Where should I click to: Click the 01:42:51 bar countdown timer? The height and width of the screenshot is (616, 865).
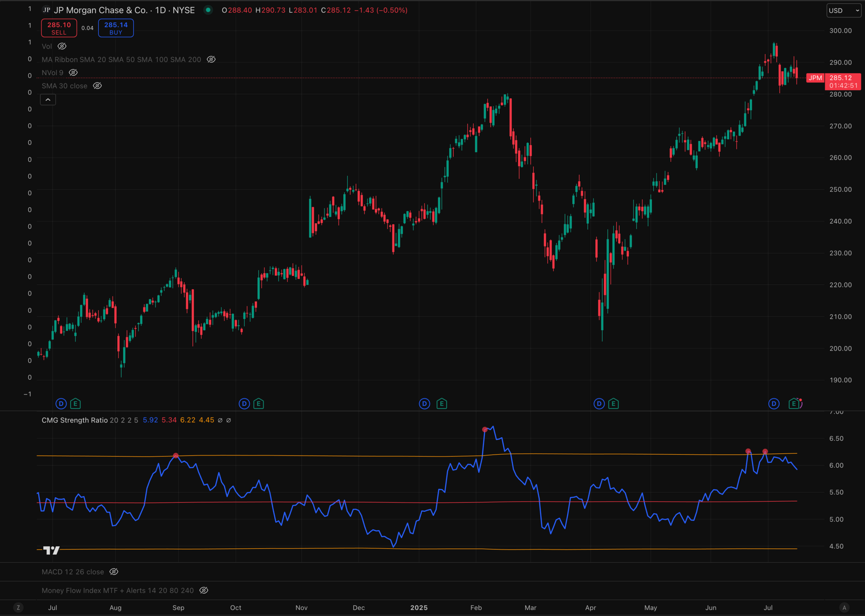tap(843, 86)
